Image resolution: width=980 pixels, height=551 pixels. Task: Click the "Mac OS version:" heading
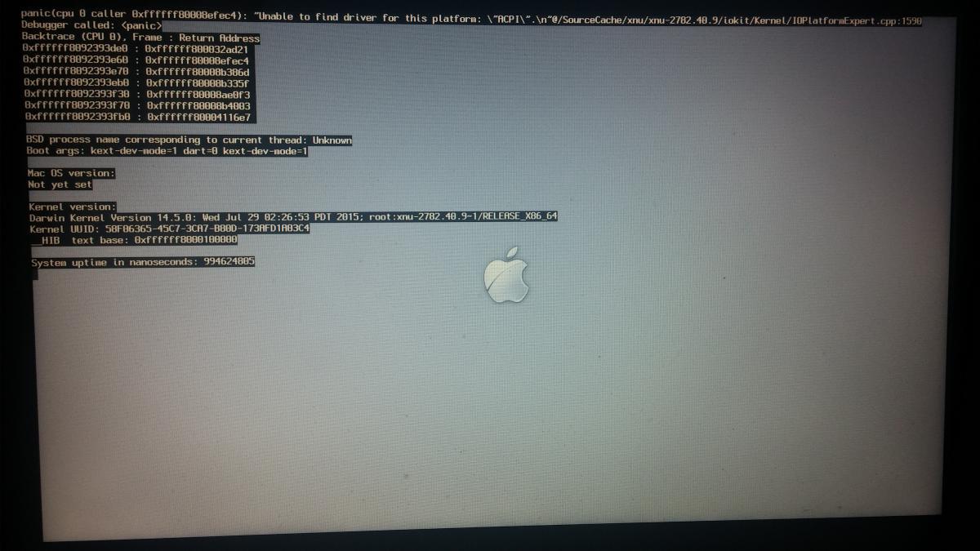[x=71, y=174]
